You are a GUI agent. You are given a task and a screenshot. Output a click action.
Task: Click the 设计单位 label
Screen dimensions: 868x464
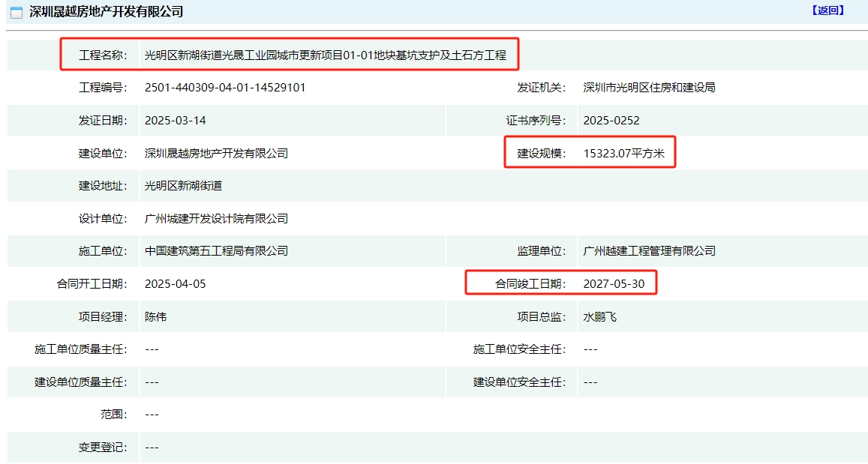(x=103, y=218)
